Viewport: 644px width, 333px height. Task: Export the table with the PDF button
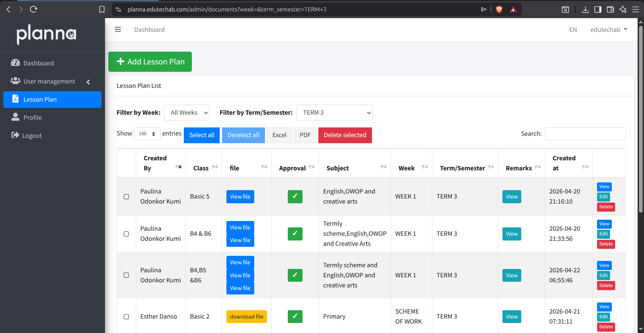[x=305, y=135]
